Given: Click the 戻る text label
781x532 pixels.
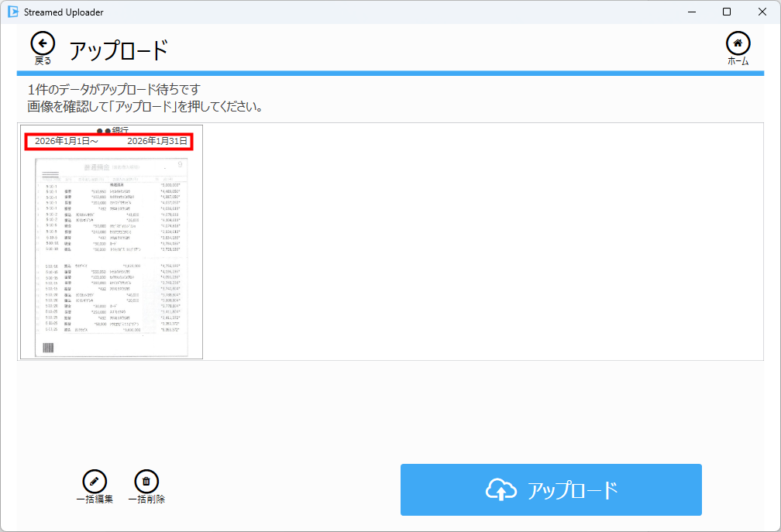Looking at the screenshot, I should click(x=43, y=60).
